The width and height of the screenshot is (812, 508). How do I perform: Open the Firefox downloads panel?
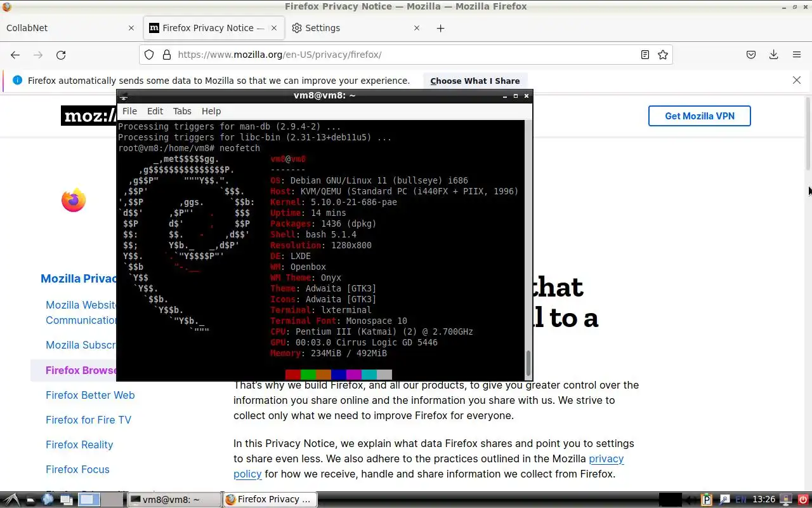pos(773,55)
